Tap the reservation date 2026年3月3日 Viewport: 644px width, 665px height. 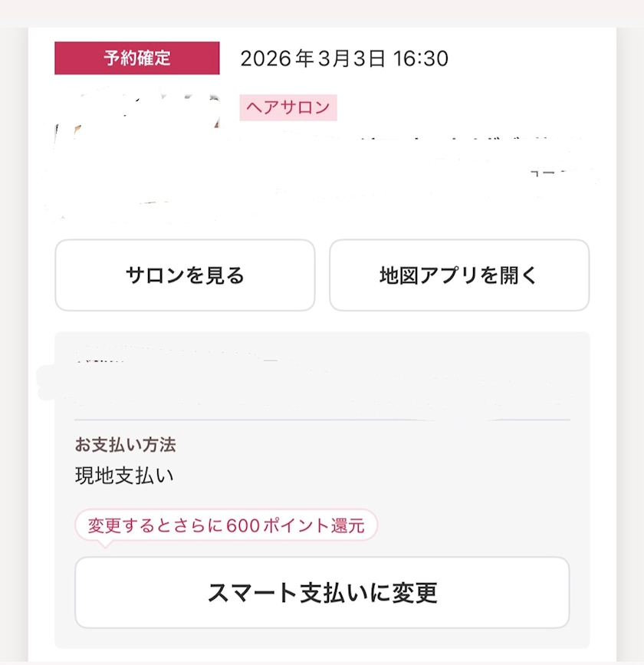(x=313, y=58)
